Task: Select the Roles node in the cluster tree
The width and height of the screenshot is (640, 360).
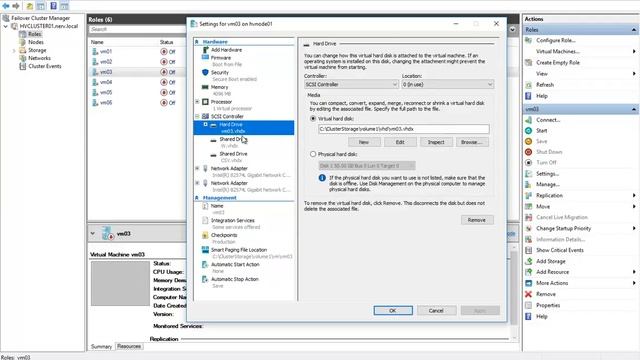Action: pyautogui.click(x=35, y=34)
